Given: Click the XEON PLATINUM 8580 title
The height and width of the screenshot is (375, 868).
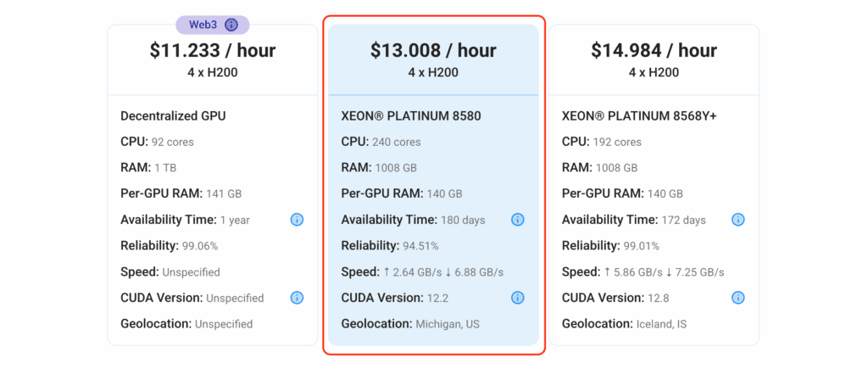Looking at the screenshot, I should [x=411, y=116].
